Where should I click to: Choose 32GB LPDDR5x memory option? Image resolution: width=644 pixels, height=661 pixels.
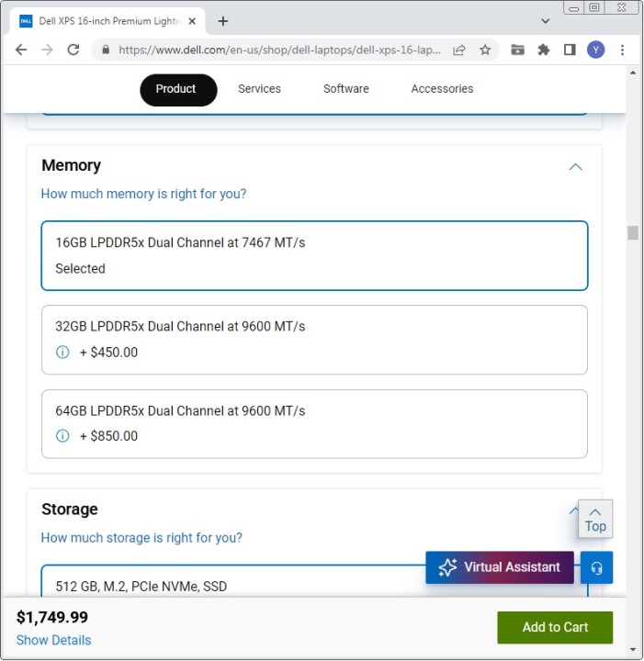point(314,340)
